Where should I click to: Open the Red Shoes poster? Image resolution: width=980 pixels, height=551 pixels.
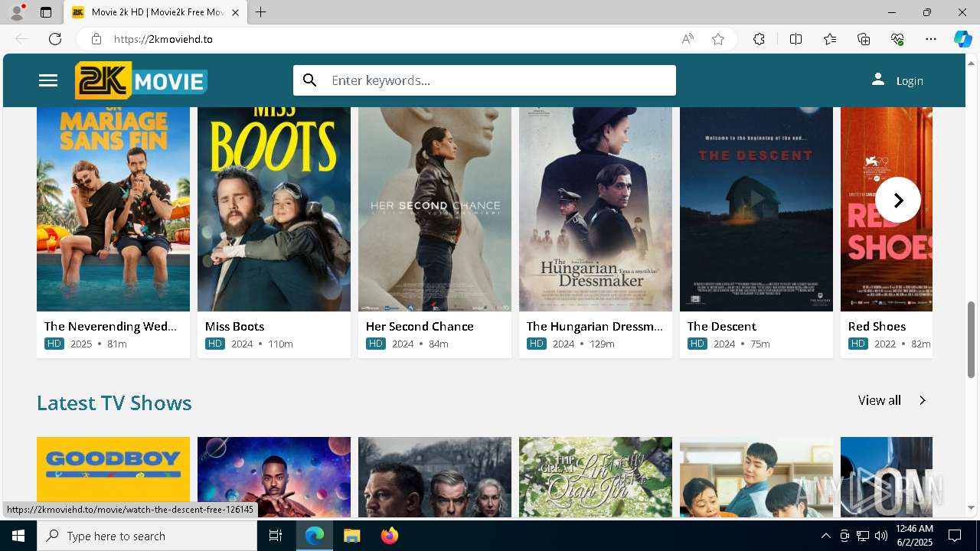pyautogui.click(x=887, y=209)
